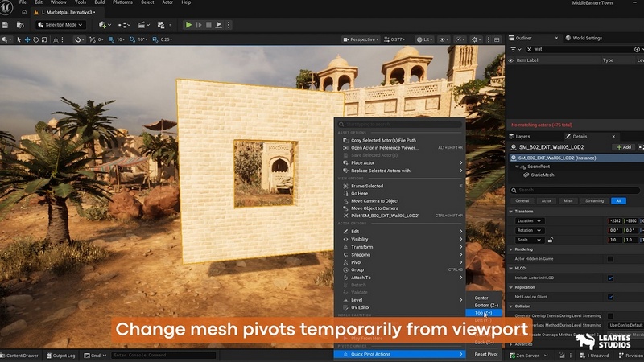Click the add content icon beside Selection Mode

(x=104, y=25)
